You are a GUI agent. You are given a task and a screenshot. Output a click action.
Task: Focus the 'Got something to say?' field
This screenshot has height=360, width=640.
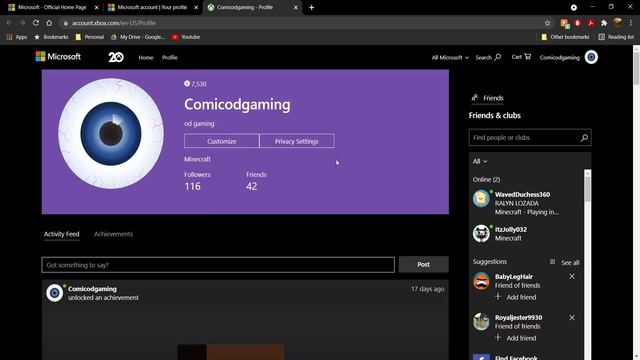218,265
